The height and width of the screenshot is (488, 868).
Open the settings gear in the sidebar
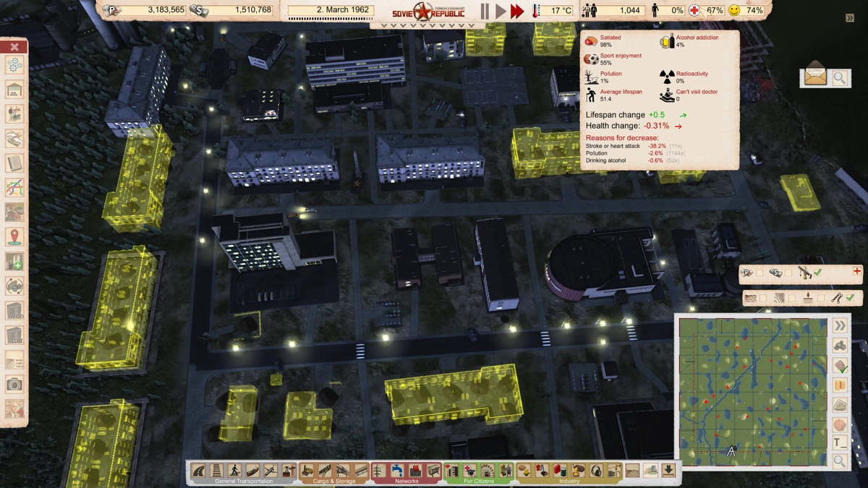14,65
